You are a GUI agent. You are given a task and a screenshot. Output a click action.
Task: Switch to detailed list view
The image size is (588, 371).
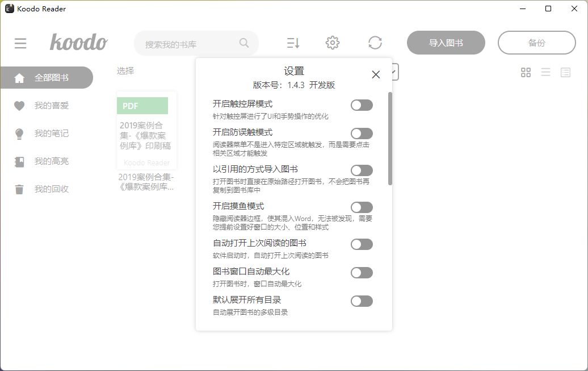[565, 72]
